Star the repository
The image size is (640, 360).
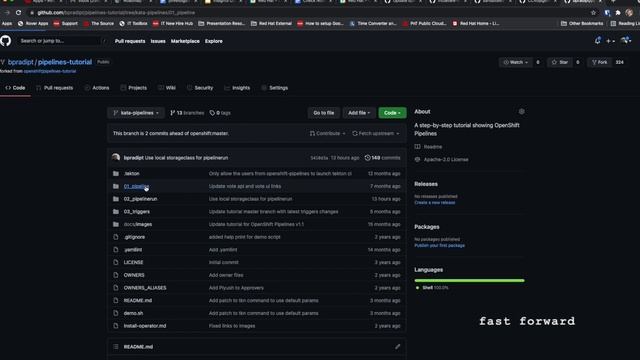pos(560,62)
